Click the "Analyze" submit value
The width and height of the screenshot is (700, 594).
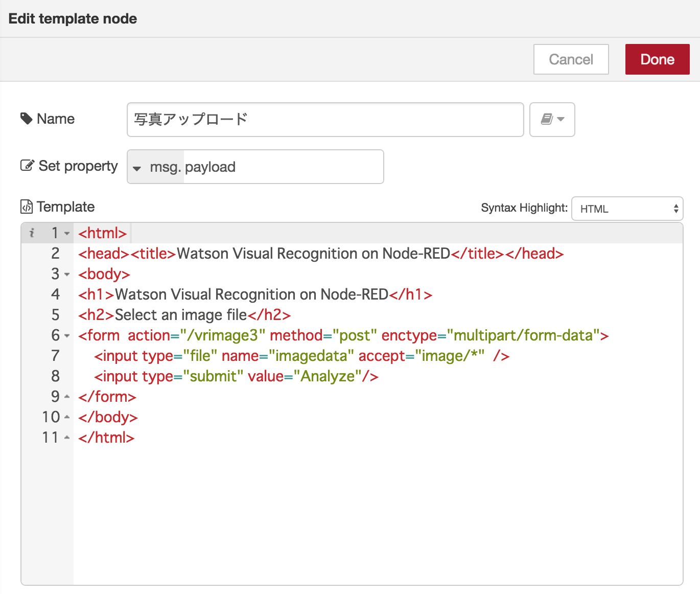[x=328, y=376]
